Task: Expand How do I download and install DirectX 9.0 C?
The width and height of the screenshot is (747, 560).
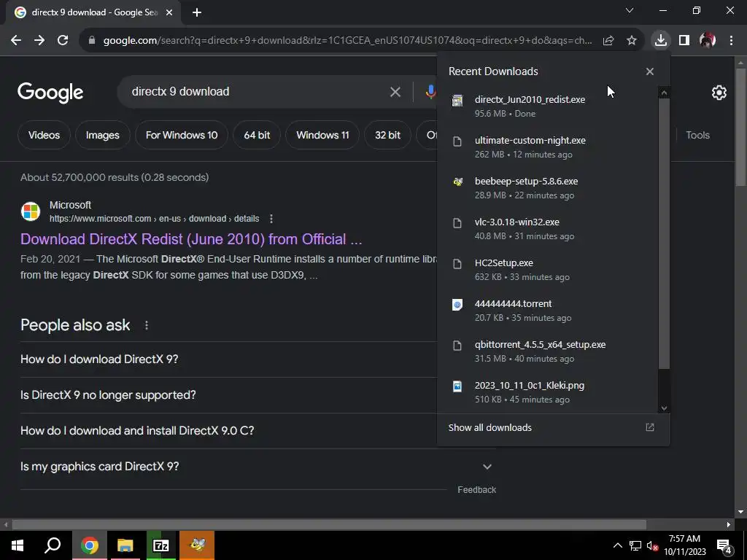Action: [x=228, y=430]
